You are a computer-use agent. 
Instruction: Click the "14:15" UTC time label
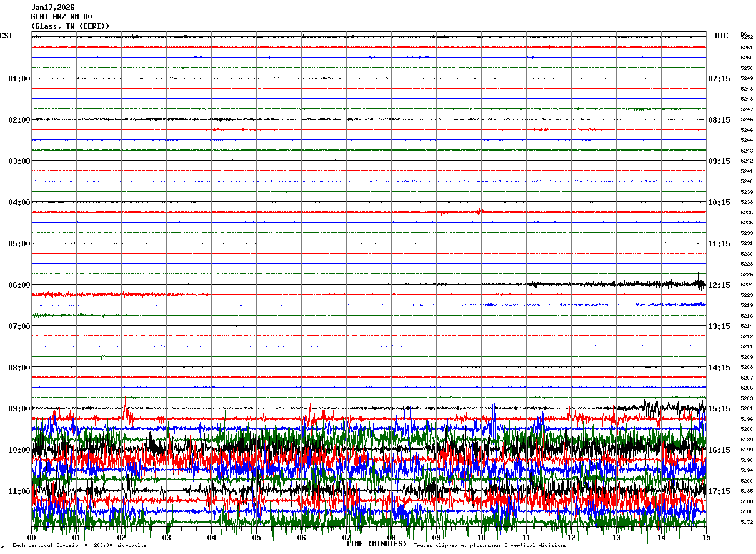719,368
